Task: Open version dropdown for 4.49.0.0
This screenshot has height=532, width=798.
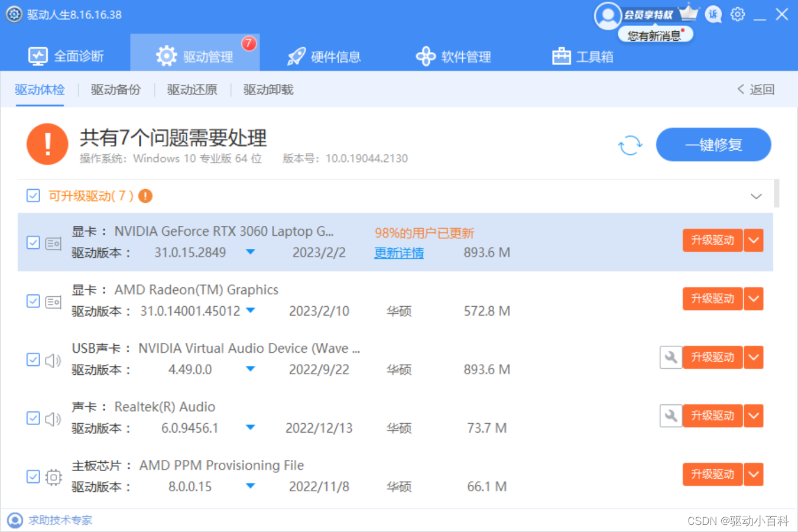Action: [251, 369]
